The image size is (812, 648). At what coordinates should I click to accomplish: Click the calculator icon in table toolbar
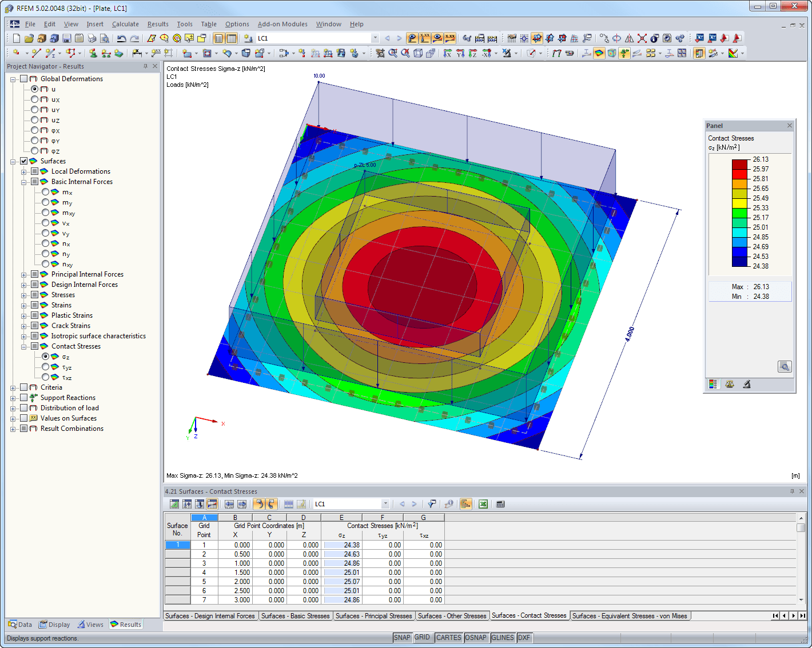tap(500, 504)
